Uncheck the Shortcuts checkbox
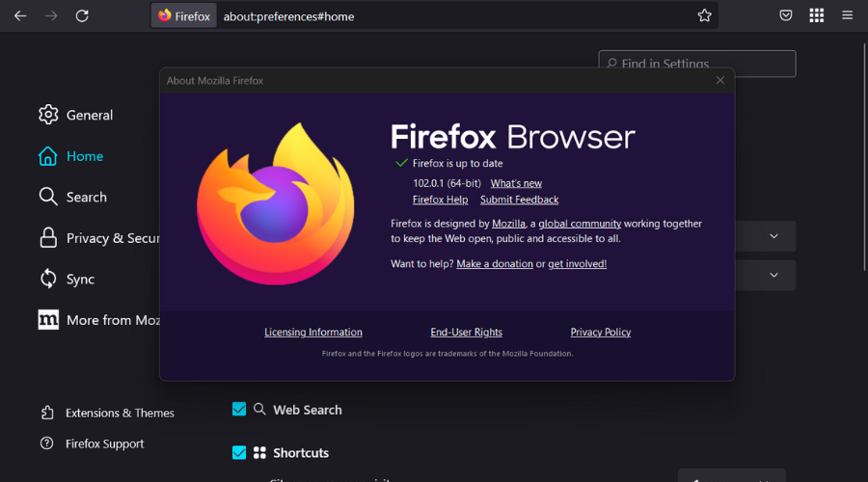868x482 pixels. click(x=239, y=452)
